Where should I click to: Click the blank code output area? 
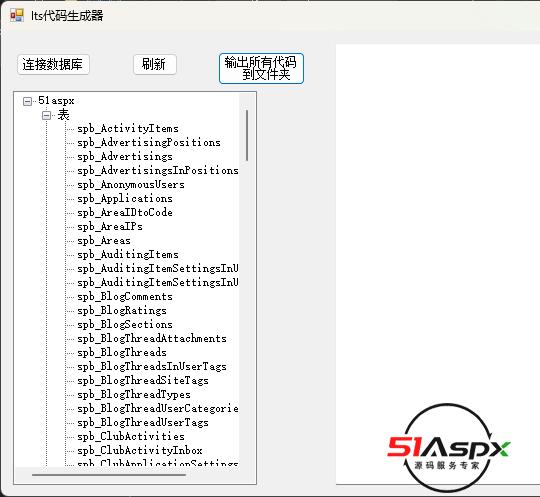[x=437, y=220]
